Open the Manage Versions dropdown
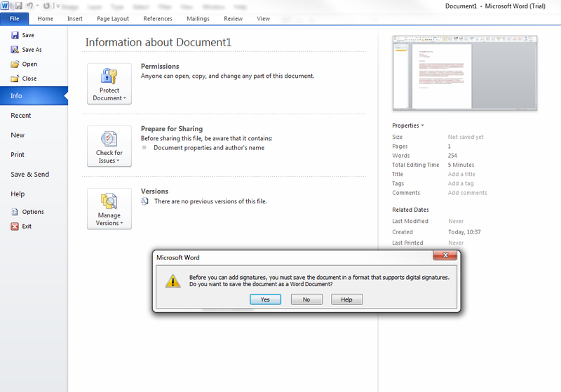The width and height of the screenshot is (561, 392). [109, 208]
